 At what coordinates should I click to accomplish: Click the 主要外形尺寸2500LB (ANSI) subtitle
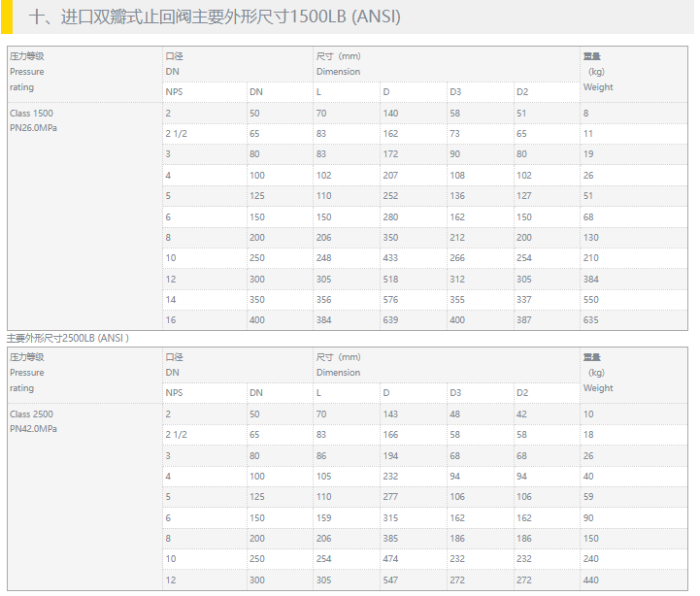click(x=68, y=338)
